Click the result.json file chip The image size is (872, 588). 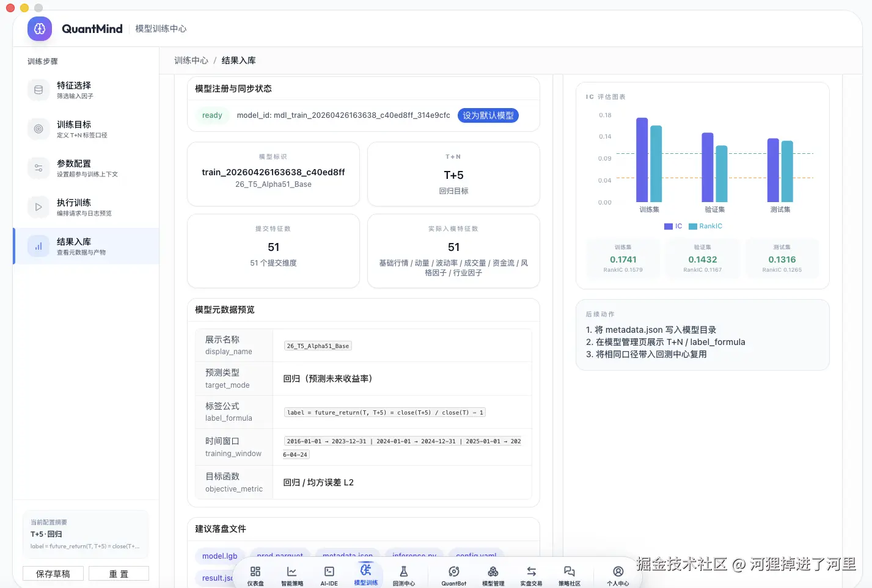[x=217, y=578]
